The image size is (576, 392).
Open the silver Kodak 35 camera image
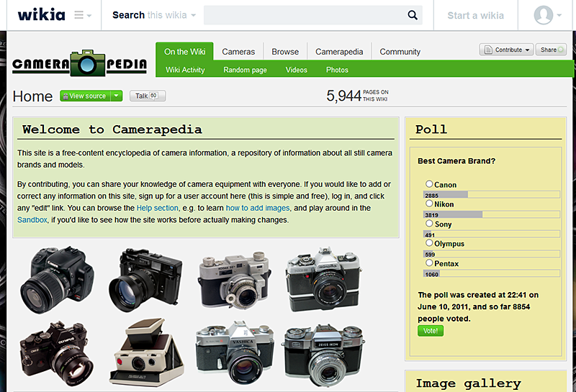click(235, 280)
